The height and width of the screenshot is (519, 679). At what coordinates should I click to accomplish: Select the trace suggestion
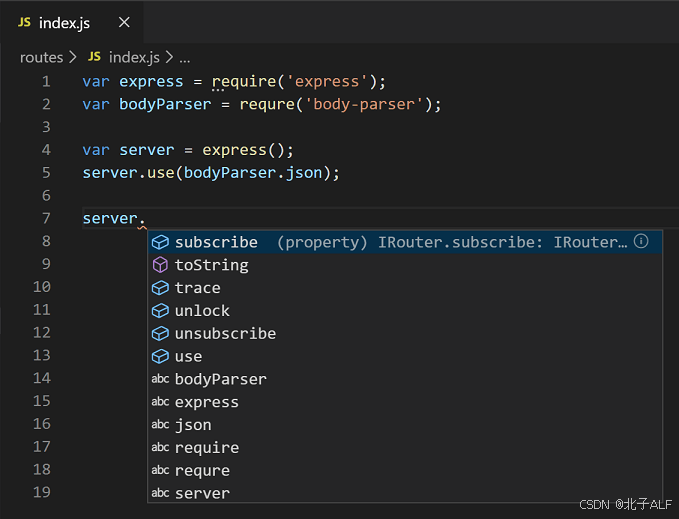405,288
